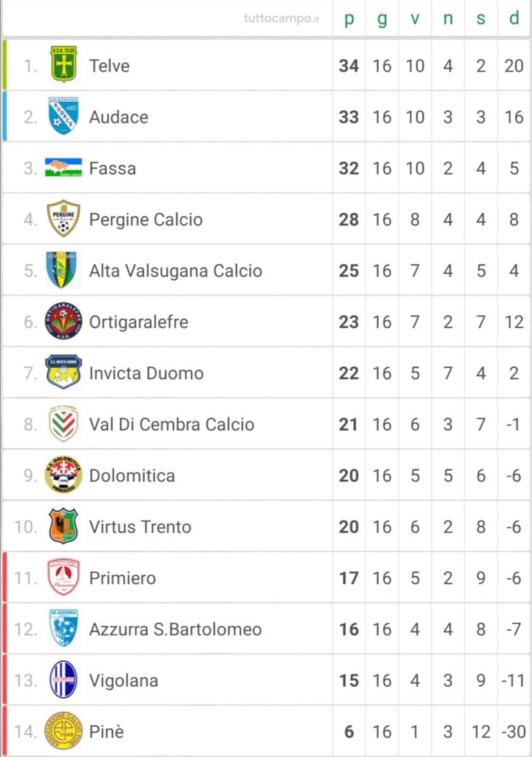Click the Dolomitica club emblem
532x757 pixels.
(64, 475)
